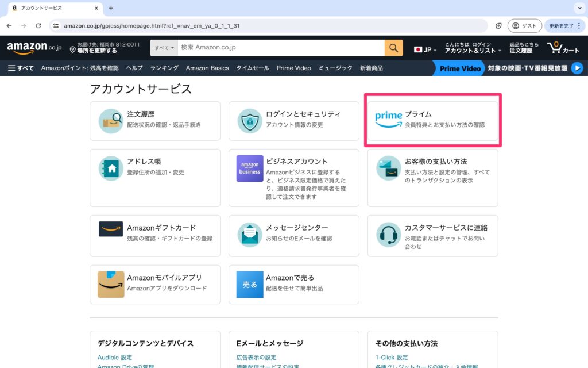Open the Chrome three-dot menu
Image resolution: width=588 pixels, height=368 pixels.
pos(579,25)
